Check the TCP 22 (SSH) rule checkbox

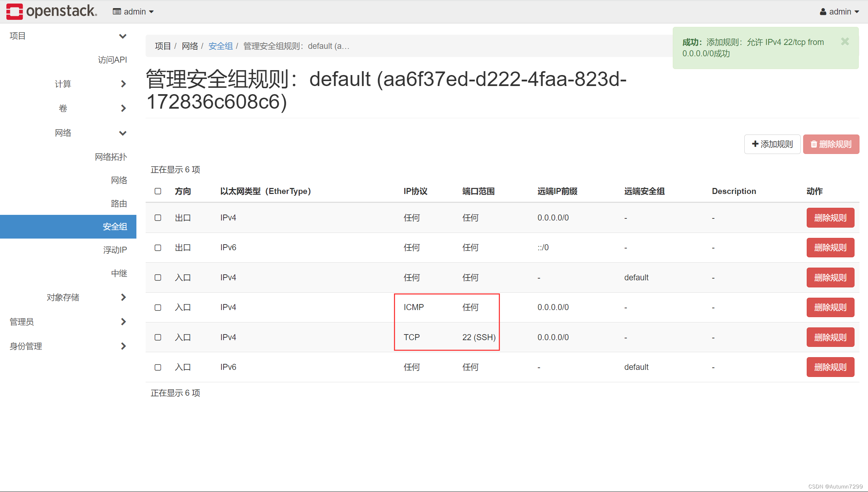158,337
